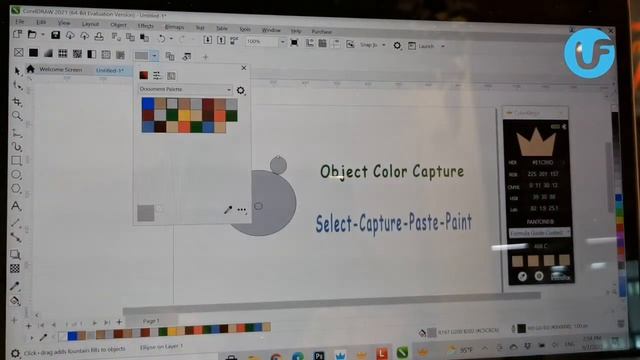Expand document palette flyout arrow at the bottom

click(x=31, y=338)
